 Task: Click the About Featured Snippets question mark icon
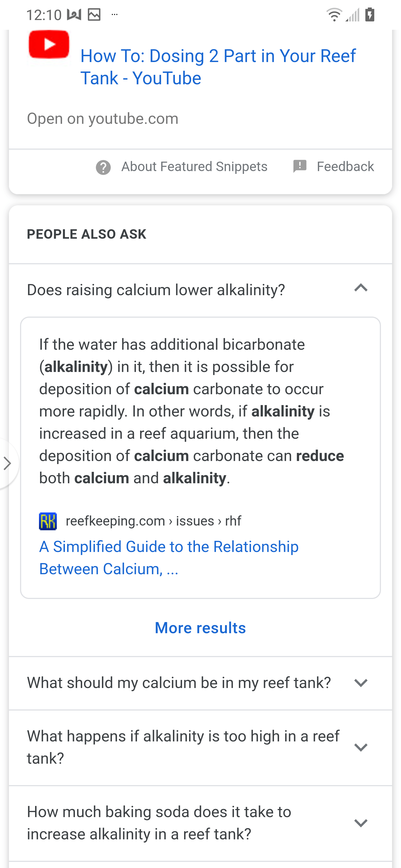click(x=103, y=167)
